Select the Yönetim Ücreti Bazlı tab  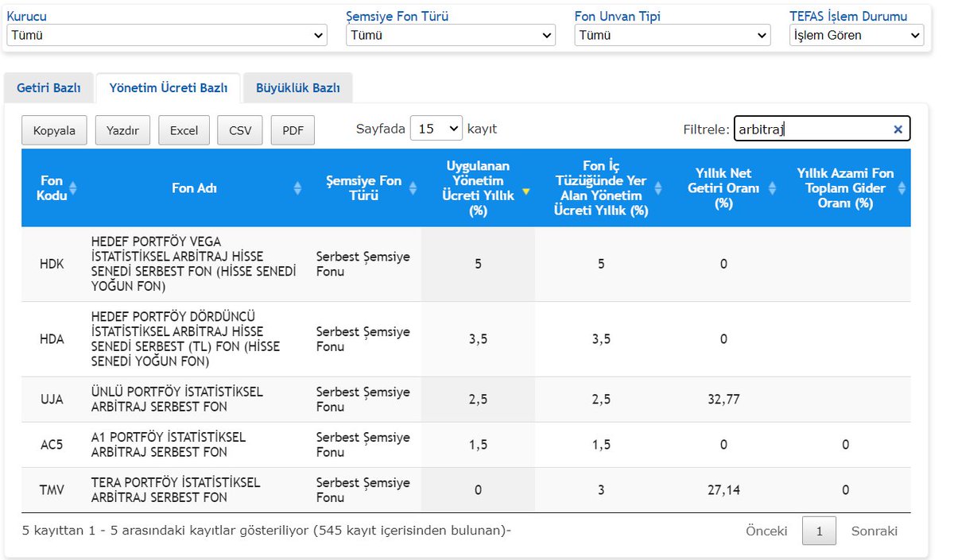pos(169,88)
